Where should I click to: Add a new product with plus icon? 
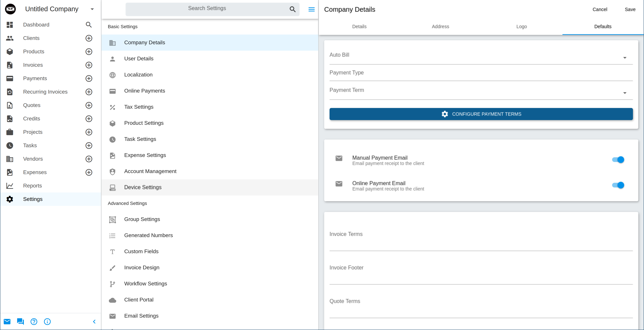(x=89, y=51)
